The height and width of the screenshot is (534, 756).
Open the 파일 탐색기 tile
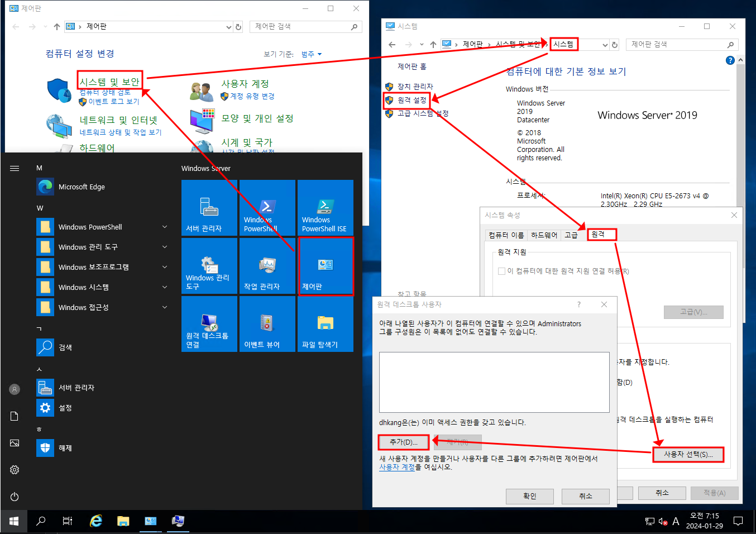[x=326, y=324]
